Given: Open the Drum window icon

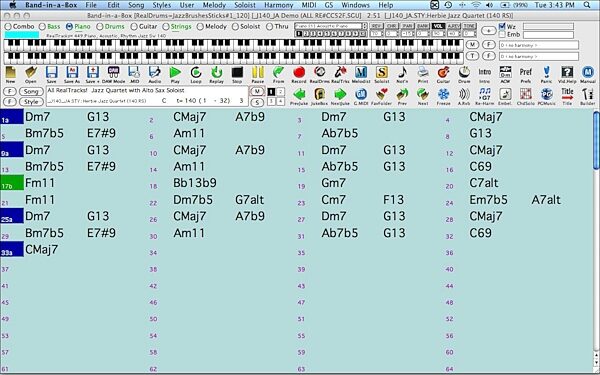Looking at the screenshot, I should tap(464, 74).
